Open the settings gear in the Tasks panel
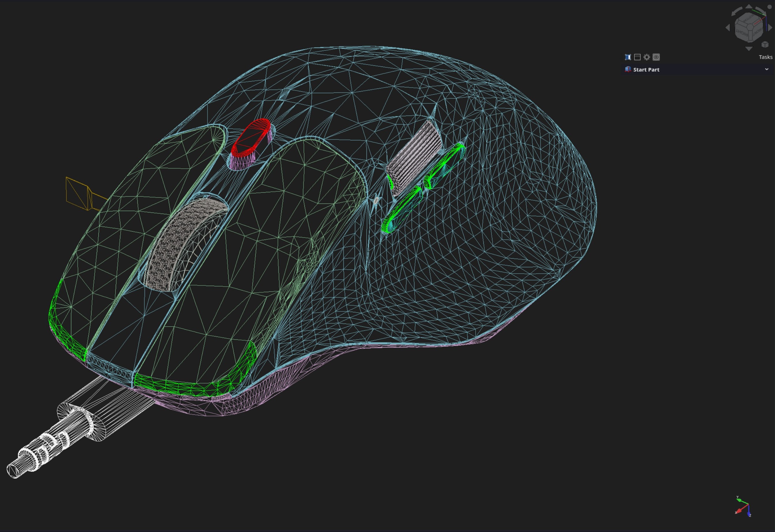The height and width of the screenshot is (532, 775). (647, 58)
